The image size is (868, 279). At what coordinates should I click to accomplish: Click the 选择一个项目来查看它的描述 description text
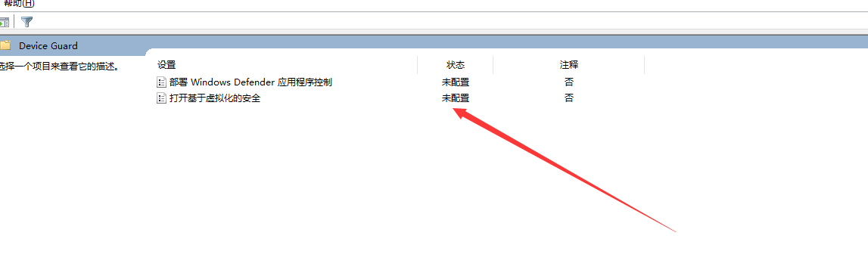pos(59,67)
